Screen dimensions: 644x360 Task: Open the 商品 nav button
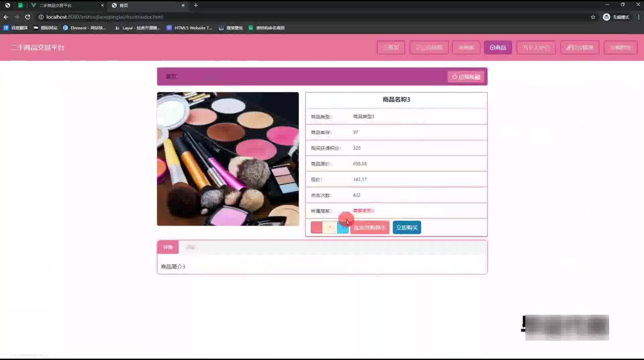[498, 48]
